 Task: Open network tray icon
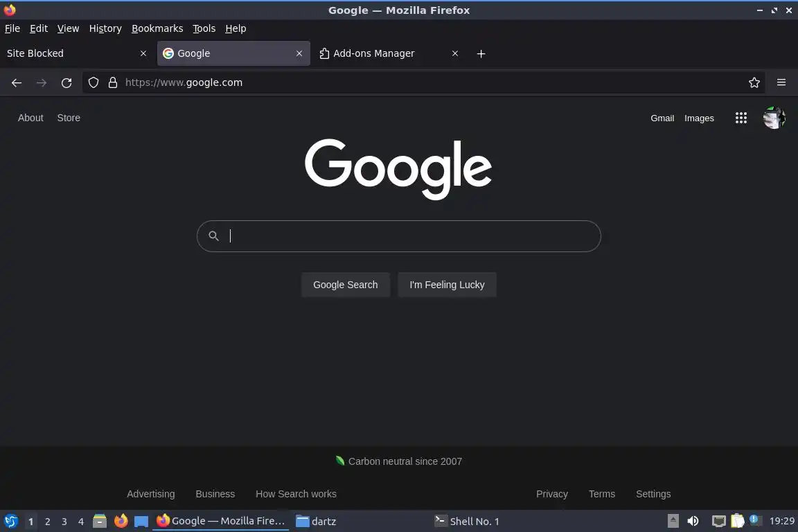pos(718,521)
